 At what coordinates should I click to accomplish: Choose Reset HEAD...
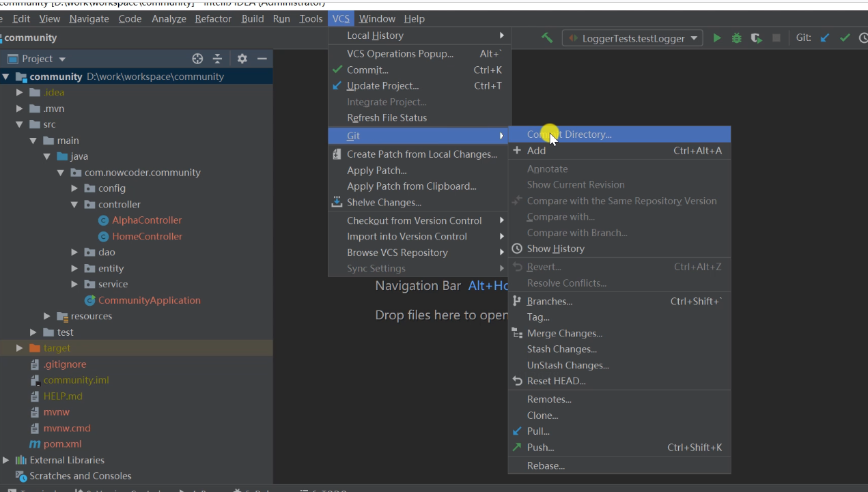pos(619,381)
